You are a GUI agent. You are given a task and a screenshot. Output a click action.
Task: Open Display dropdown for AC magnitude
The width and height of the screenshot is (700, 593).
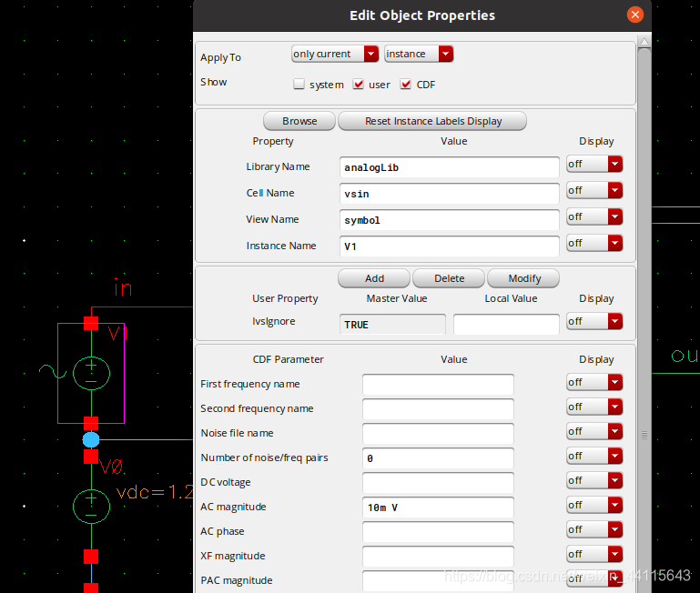point(594,505)
